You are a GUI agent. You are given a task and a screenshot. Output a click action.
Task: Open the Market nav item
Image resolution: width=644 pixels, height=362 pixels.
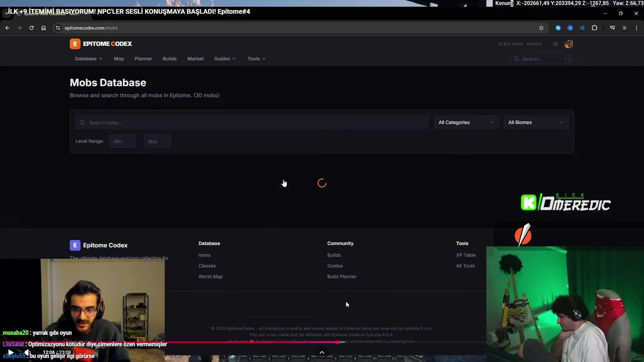point(196,59)
